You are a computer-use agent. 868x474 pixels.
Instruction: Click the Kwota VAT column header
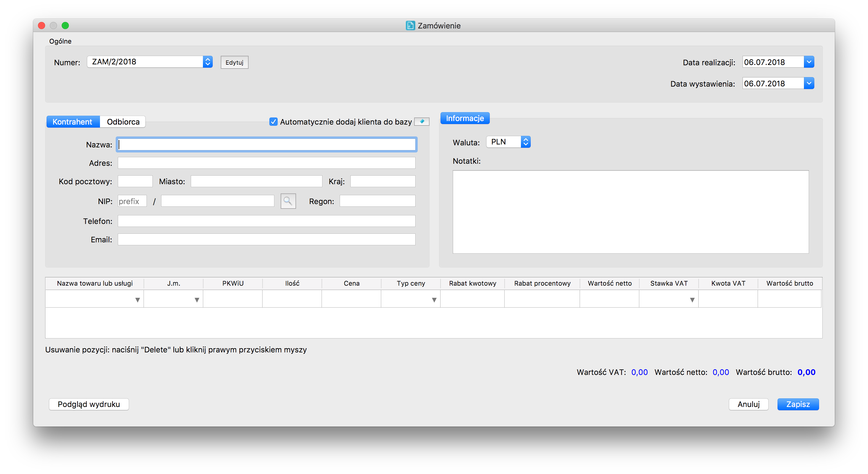pyautogui.click(x=728, y=283)
